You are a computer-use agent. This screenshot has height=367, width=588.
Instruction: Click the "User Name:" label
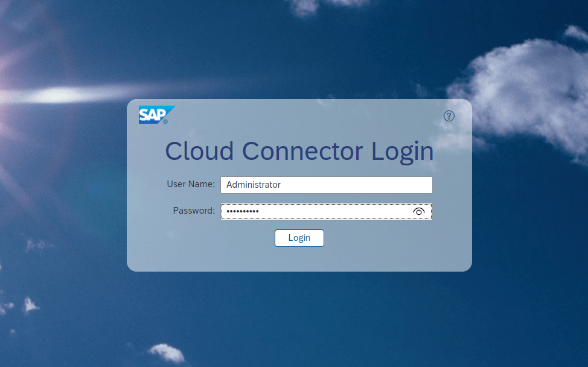coord(191,184)
